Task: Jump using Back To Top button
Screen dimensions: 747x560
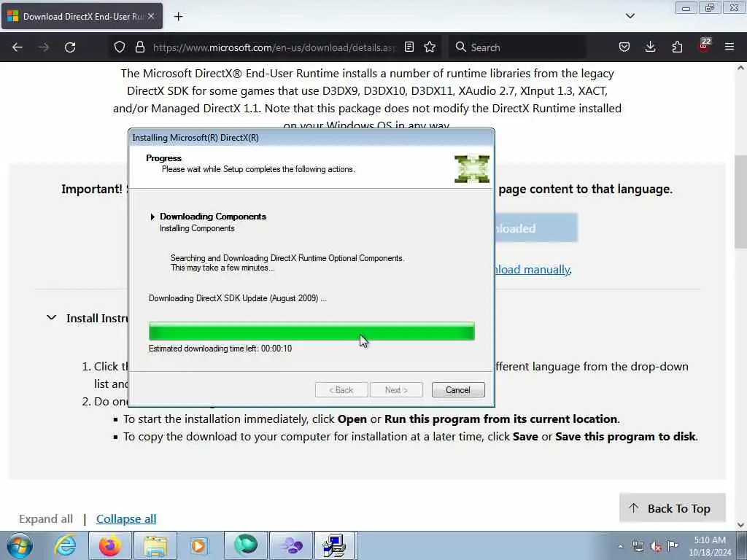Action: click(x=672, y=508)
